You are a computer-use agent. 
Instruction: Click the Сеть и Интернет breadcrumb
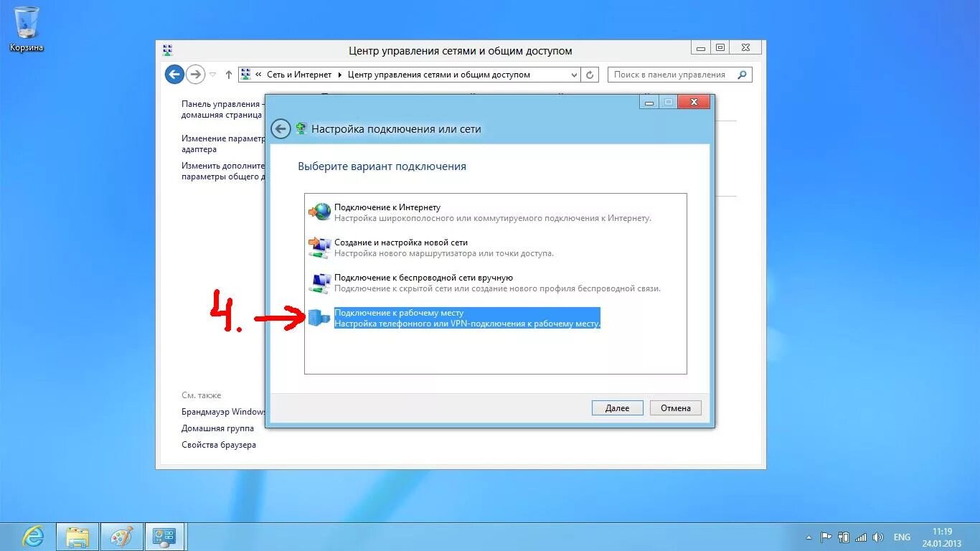pyautogui.click(x=299, y=75)
